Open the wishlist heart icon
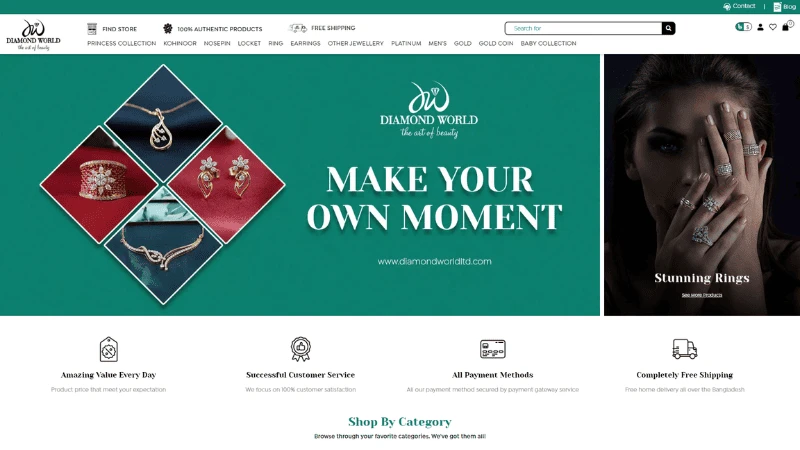Screen dimensions: 800x450 click(x=773, y=28)
